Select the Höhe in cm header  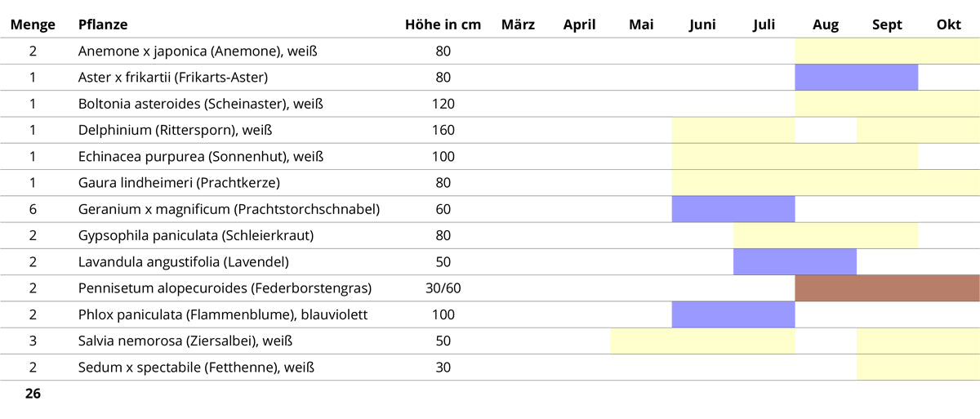(443, 25)
